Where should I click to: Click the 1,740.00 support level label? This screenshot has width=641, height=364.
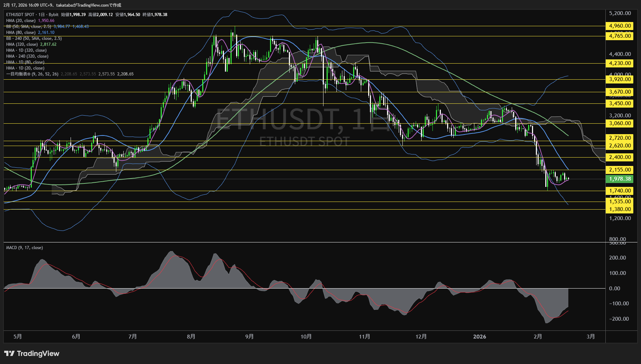pos(620,191)
